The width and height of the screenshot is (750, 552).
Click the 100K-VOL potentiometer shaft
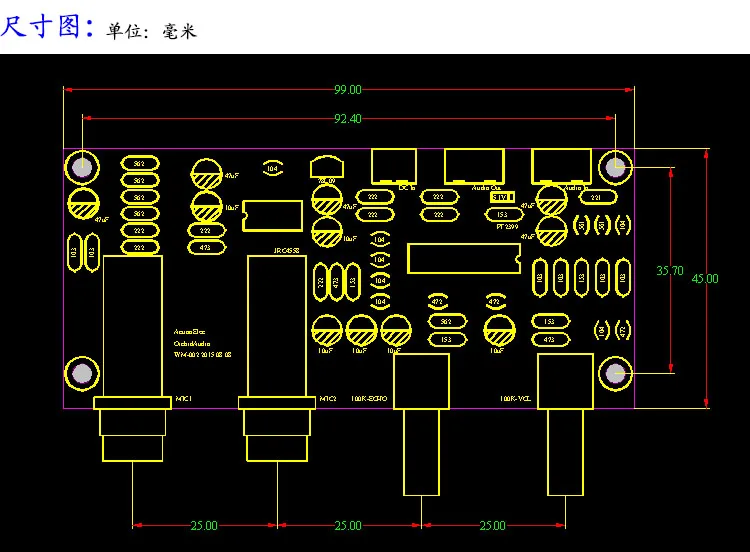(565, 452)
